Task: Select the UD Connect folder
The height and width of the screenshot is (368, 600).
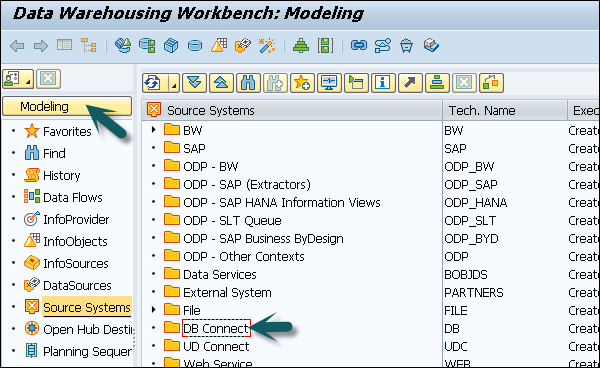Action: [216, 346]
